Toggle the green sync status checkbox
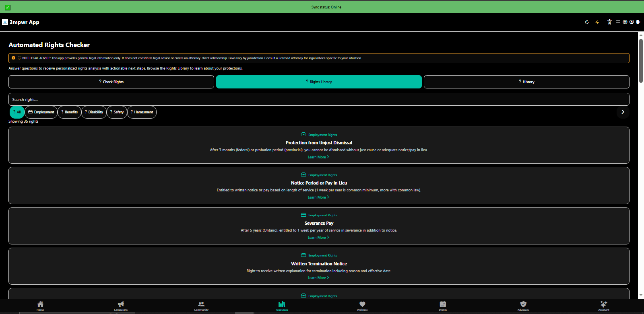644x314 pixels. pyautogui.click(x=8, y=7)
